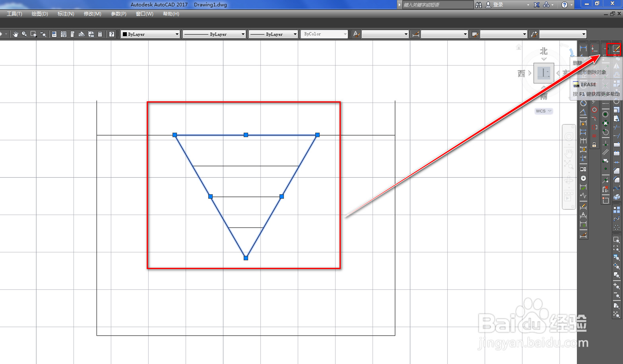This screenshot has width=623, height=364.
Task: Open the ByLayer linetype dropdown
Action: (x=214, y=34)
